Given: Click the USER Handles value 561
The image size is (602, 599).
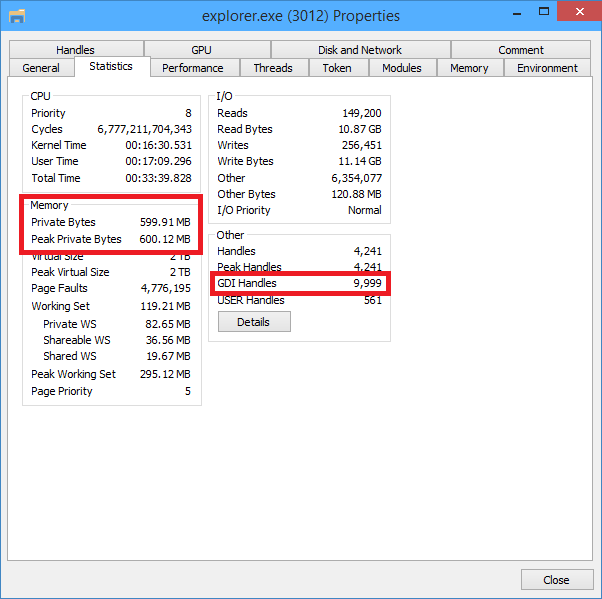Looking at the screenshot, I should coord(373,300).
